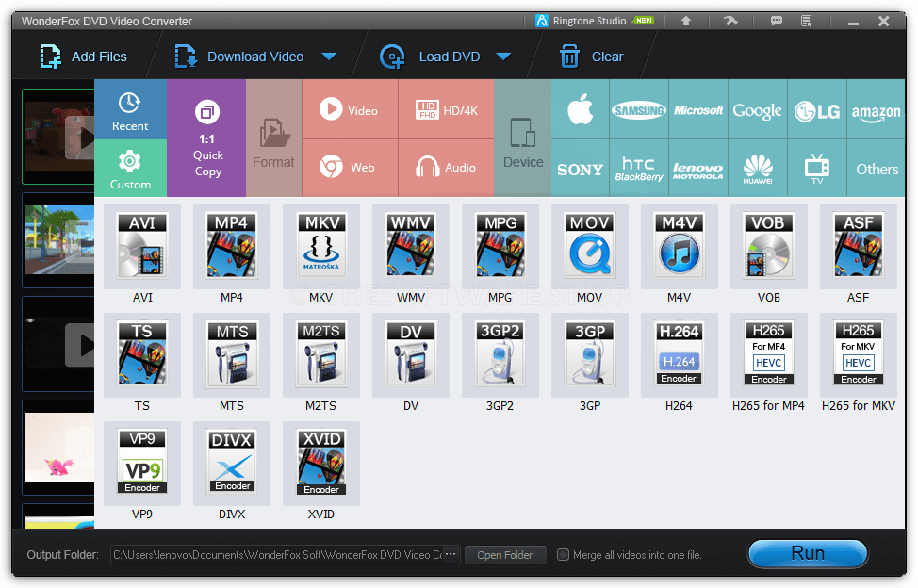918x588 pixels.
Task: Click Load DVD button
Action: coord(430,57)
